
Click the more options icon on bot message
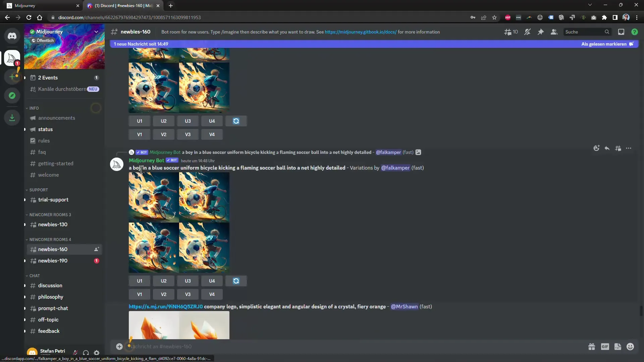click(629, 148)
